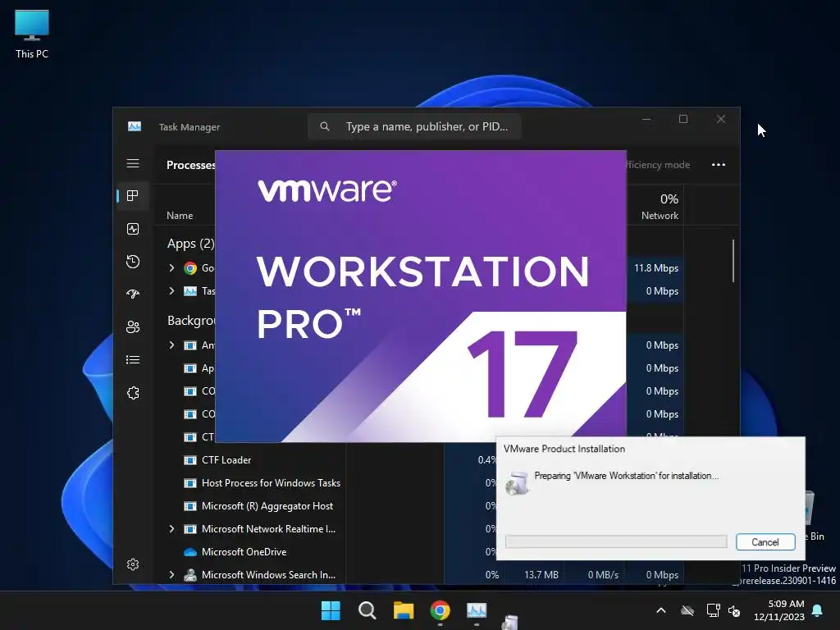The width and height of the screenshot is (840, 630).
Task: Show hidden system tray icons chevron
Action: (x=661, y=610)
